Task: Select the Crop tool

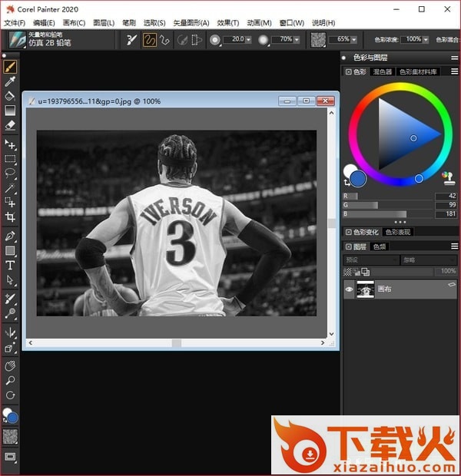Action: [x=10, y=217]
